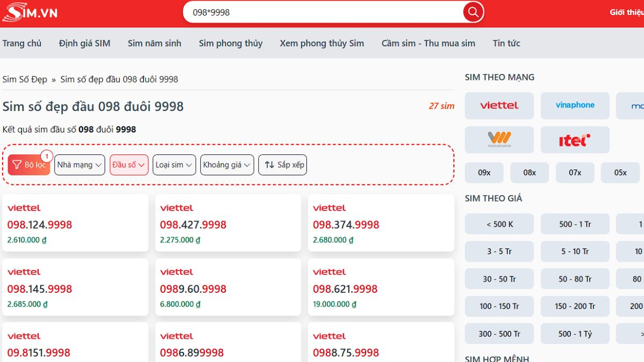
Task: Click price 2.685.000 đ
Action: [x=27, y=304]
